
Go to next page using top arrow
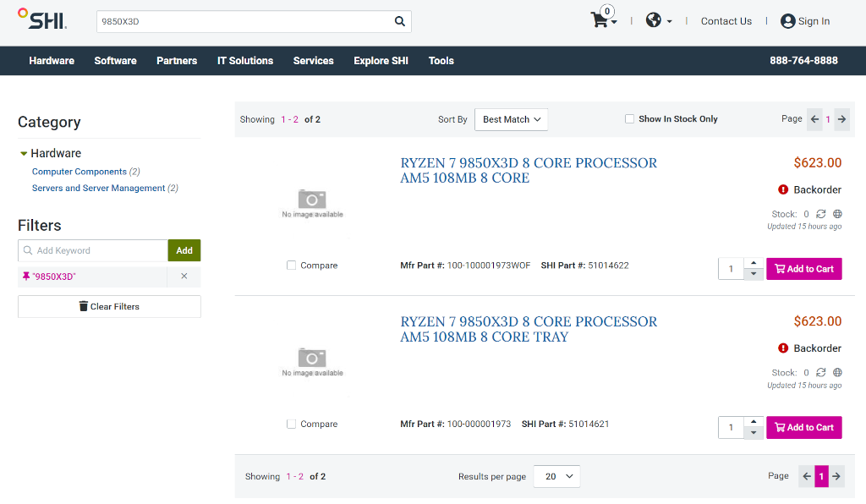click(841, 119)
